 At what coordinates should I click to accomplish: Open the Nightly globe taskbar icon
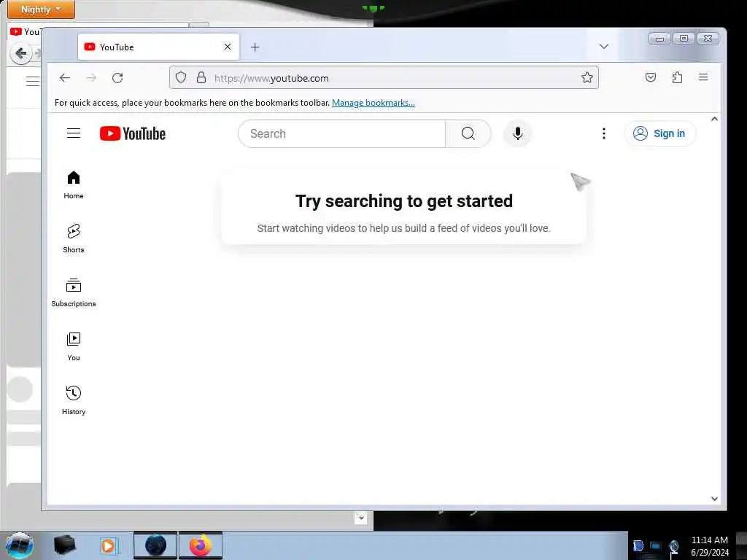pos(156,545)
